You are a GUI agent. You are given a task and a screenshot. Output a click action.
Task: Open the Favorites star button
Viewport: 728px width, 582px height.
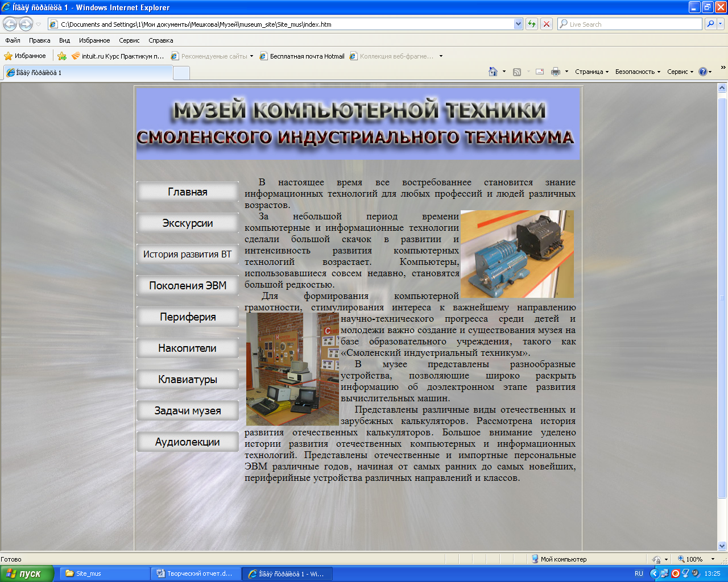pos(25,56)
